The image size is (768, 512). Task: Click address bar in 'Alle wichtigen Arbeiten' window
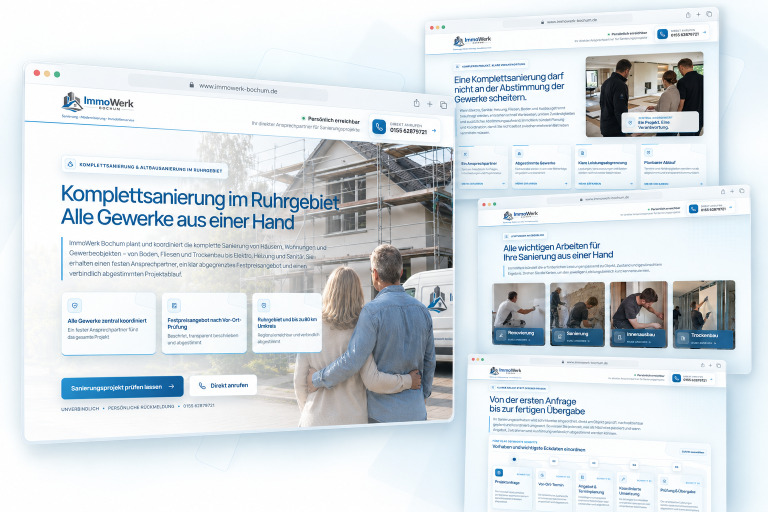[603, 198]
